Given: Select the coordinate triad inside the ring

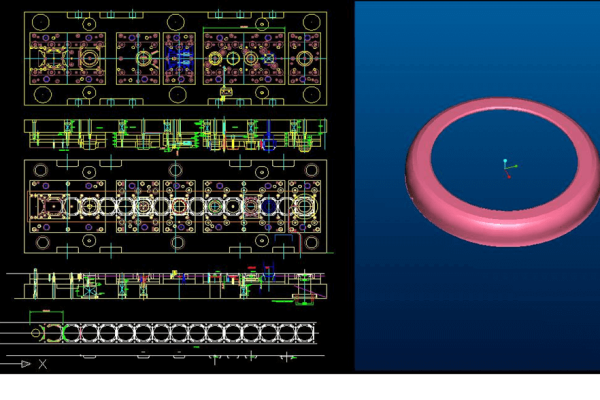Looking at the screenshot, I should (506, 167).
